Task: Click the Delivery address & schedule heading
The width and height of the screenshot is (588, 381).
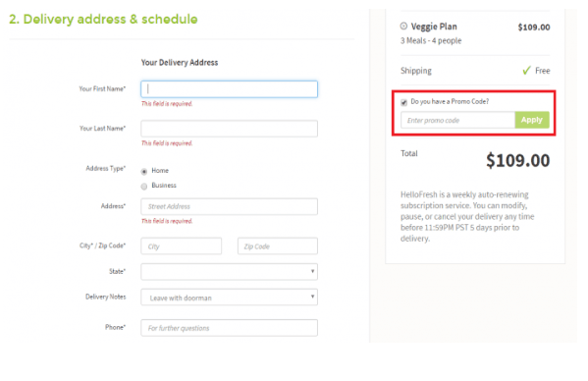Action: [103, 19]
